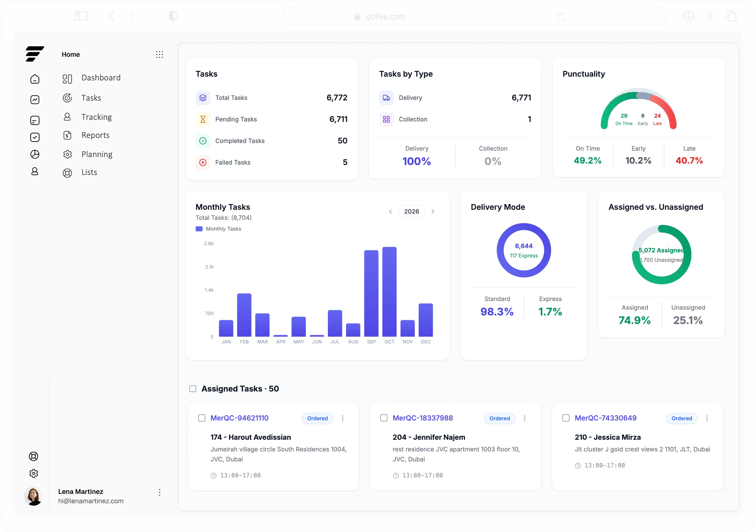Screen dimensions: 756x532
Task: Open the help lifebuoy icon near bottom sidebar
Action: [x=34, y=456]
